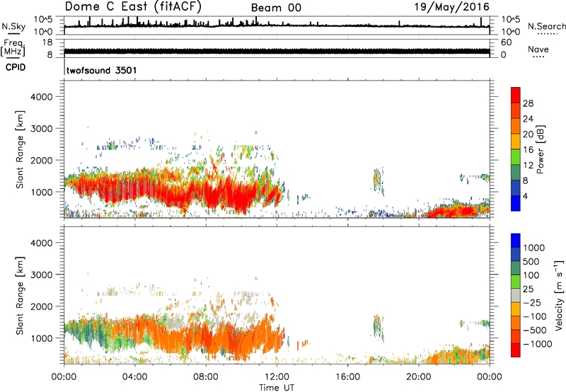This screenshot has width=566, height=392.
Task: Click the 'twofsound 3501' text
Action: click(101, 70)
